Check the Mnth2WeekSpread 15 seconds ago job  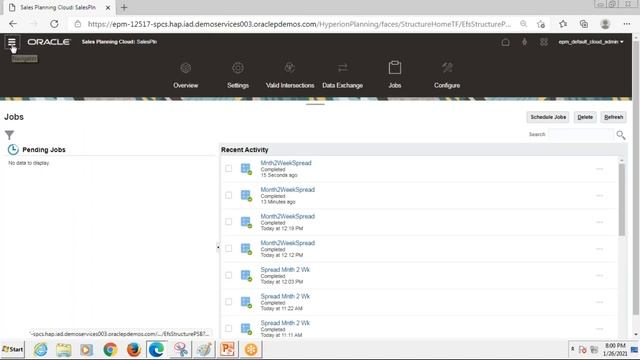(229, 169)
